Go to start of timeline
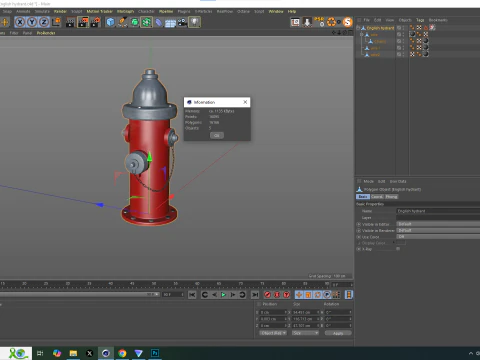Image resolution: width=480 pixels, height=360 pixels. (x=192, y=295)
